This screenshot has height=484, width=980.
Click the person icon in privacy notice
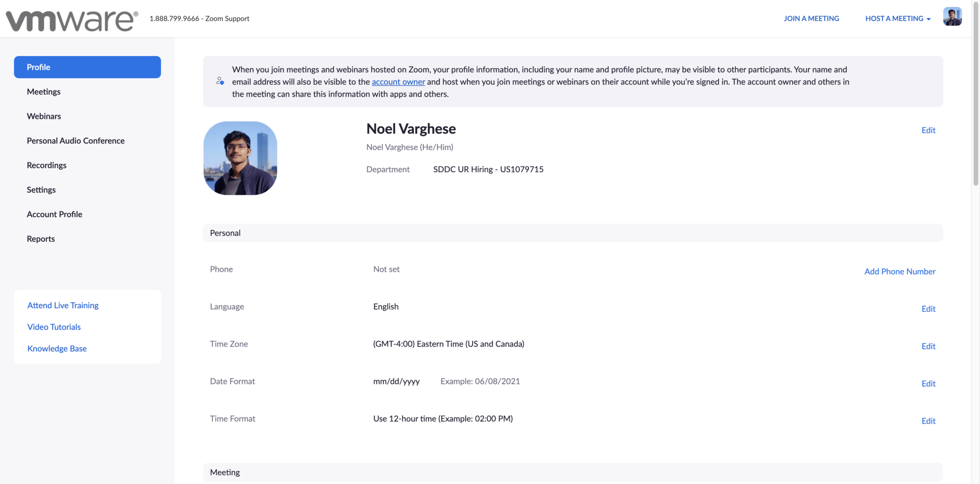point(220,81)
